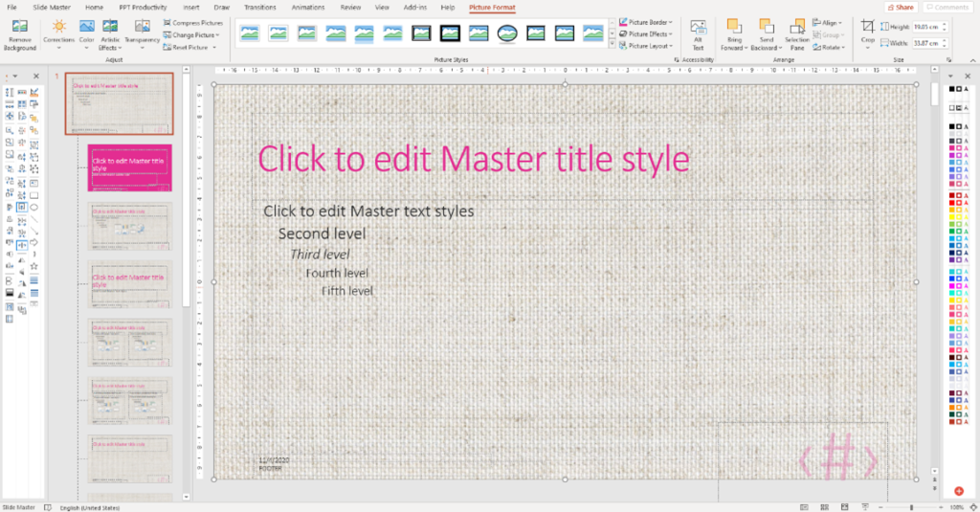Open the Selection Pane

pos(797,35)
